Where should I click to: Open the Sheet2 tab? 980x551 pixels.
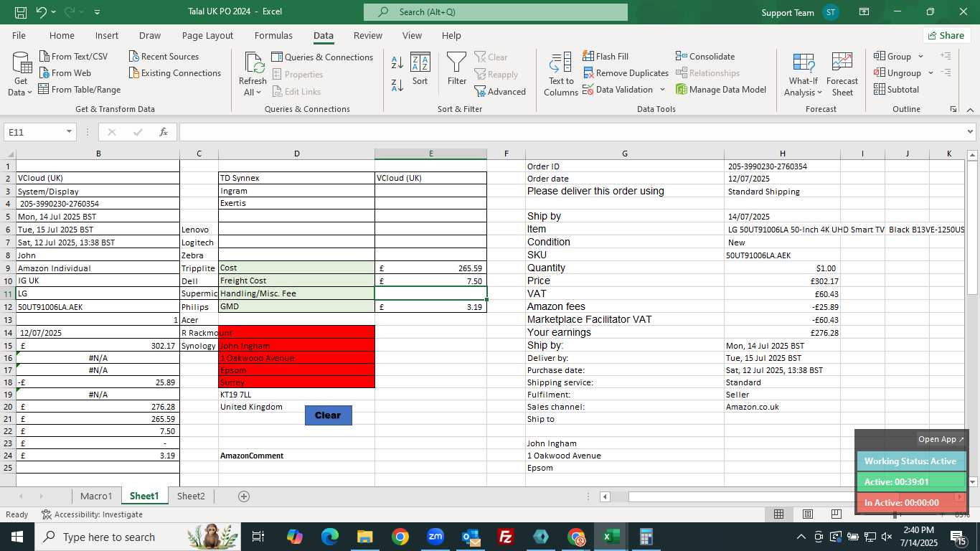coord(191,496)
